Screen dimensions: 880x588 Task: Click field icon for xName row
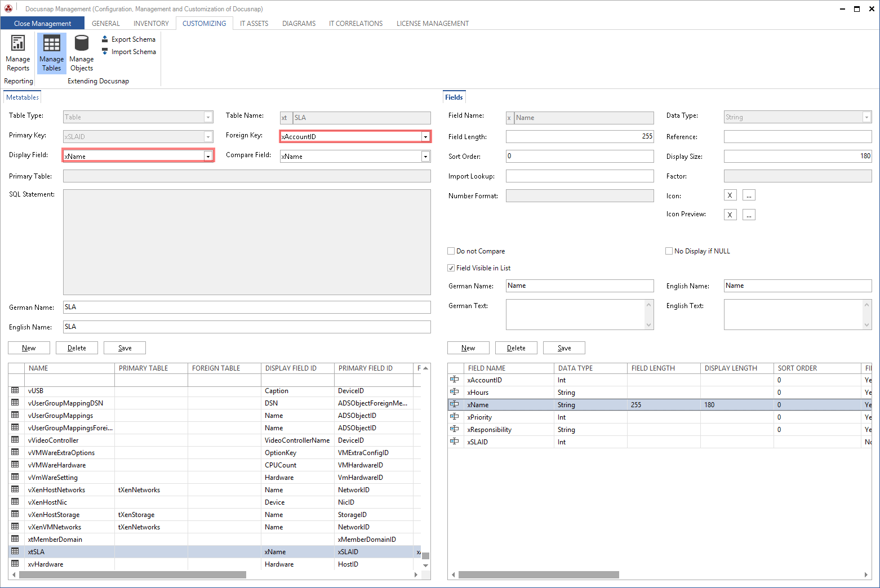pyautogui.click(x=455, y=404)
